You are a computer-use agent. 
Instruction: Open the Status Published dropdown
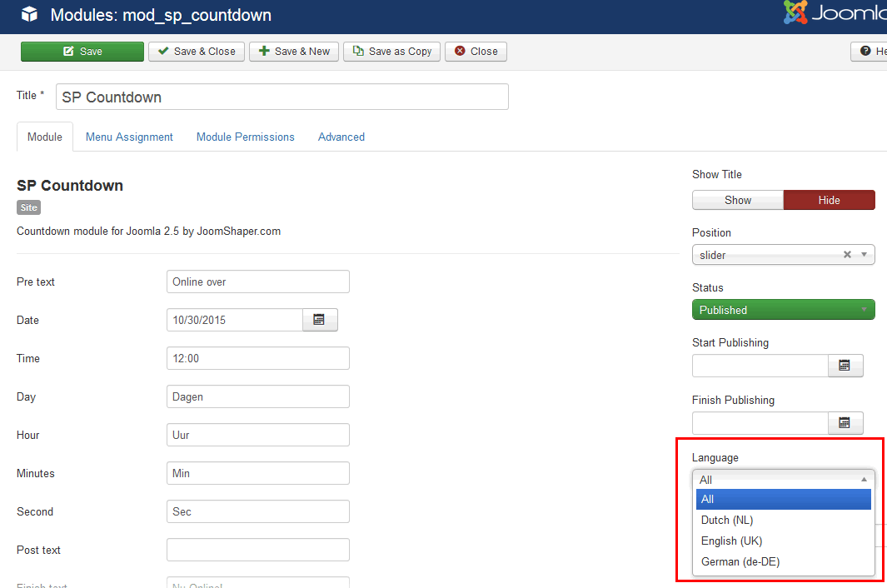[783, 310]
